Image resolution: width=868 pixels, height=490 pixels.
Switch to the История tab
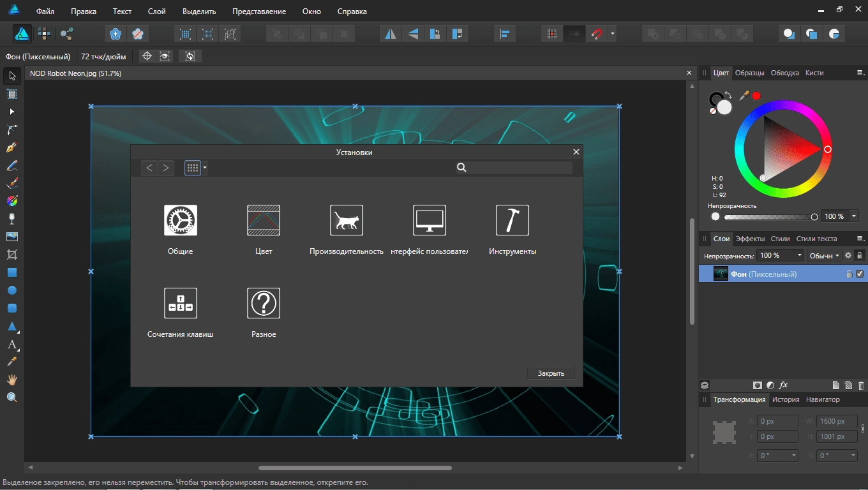(786, 399)
